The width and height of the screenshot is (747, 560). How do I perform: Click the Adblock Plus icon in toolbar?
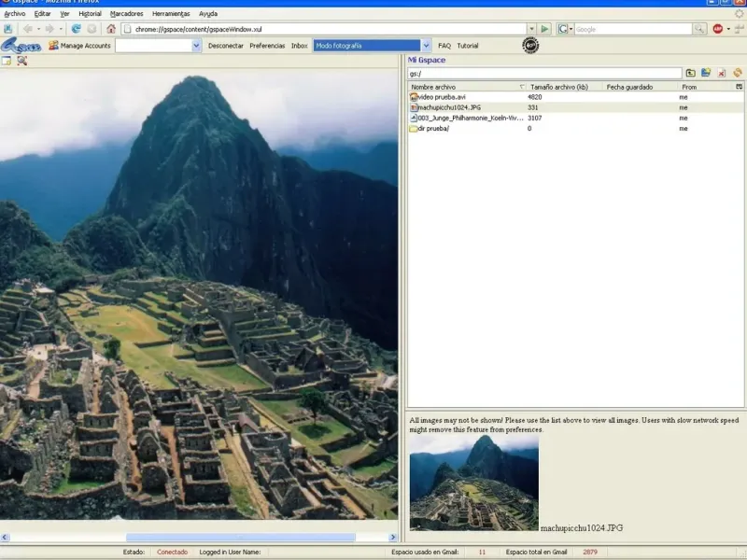(x=718, y=29)
